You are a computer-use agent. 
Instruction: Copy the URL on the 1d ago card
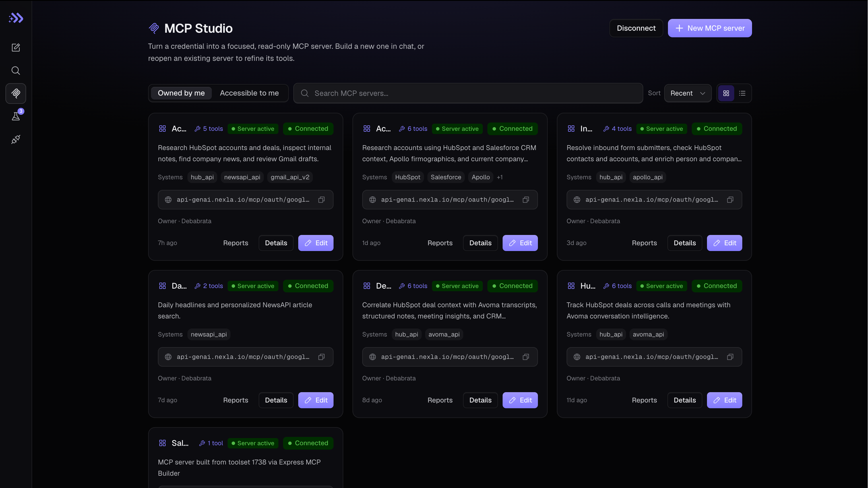(526, 200)
